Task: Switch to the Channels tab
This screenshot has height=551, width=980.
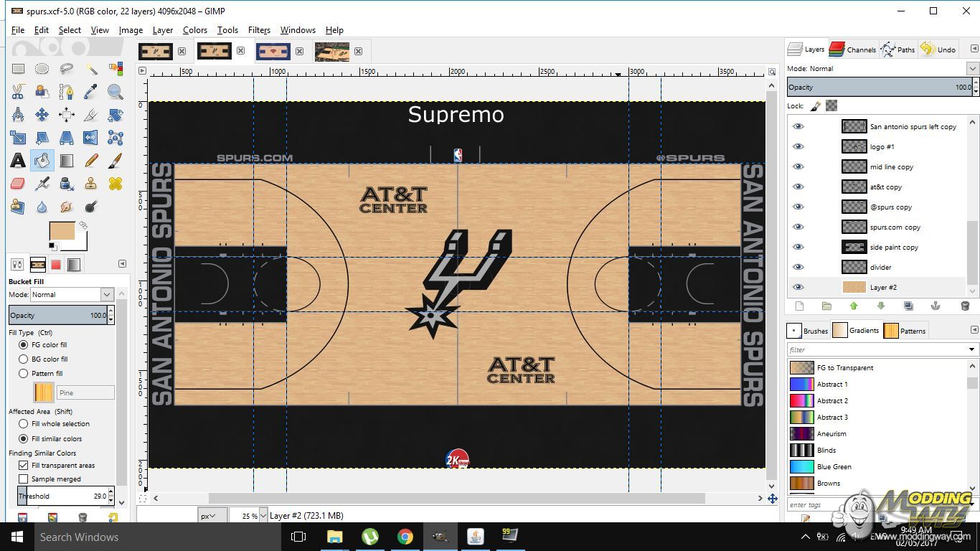Action: 852,50
